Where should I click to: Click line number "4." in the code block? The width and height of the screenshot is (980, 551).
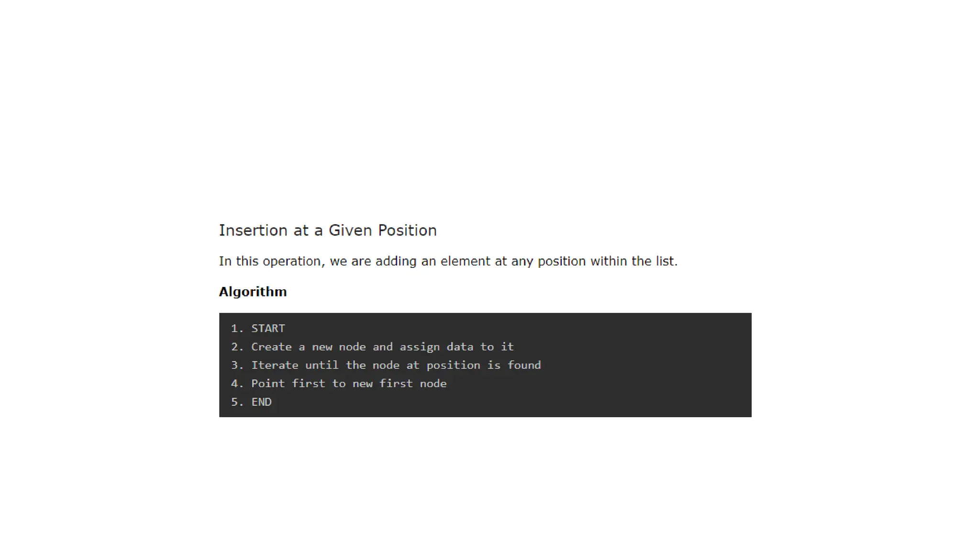coord(237,384)
